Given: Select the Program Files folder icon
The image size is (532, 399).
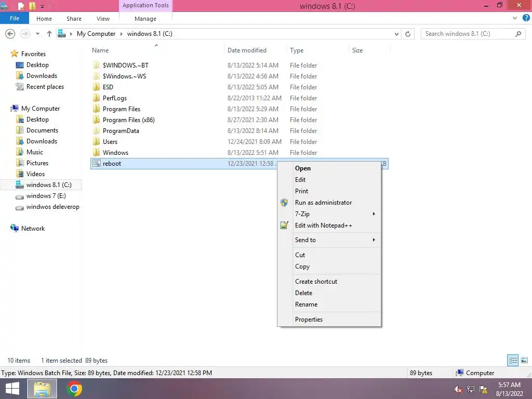Looking at the screenshot, I should [x=97, y=109].
